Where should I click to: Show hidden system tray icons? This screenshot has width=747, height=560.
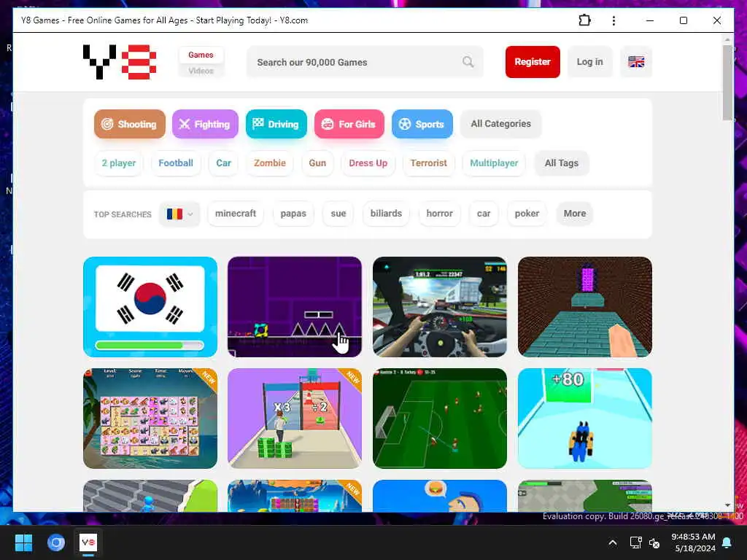tap(613, 542)
